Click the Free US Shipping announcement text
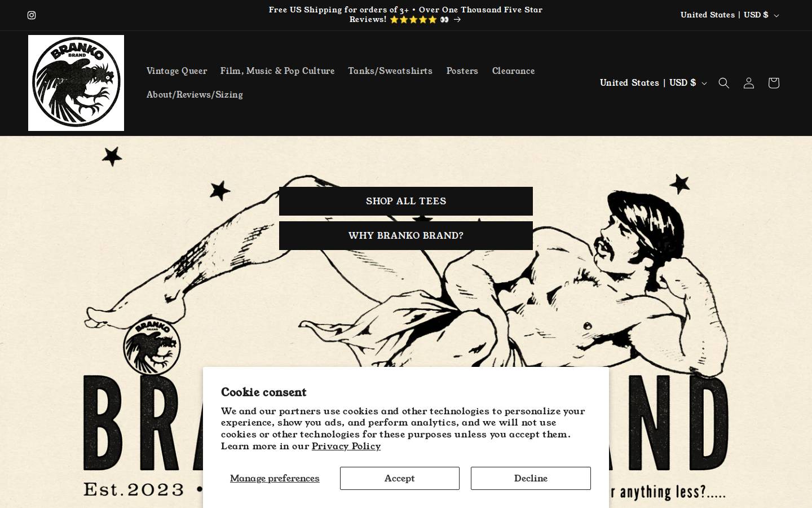 click(405, 15)
